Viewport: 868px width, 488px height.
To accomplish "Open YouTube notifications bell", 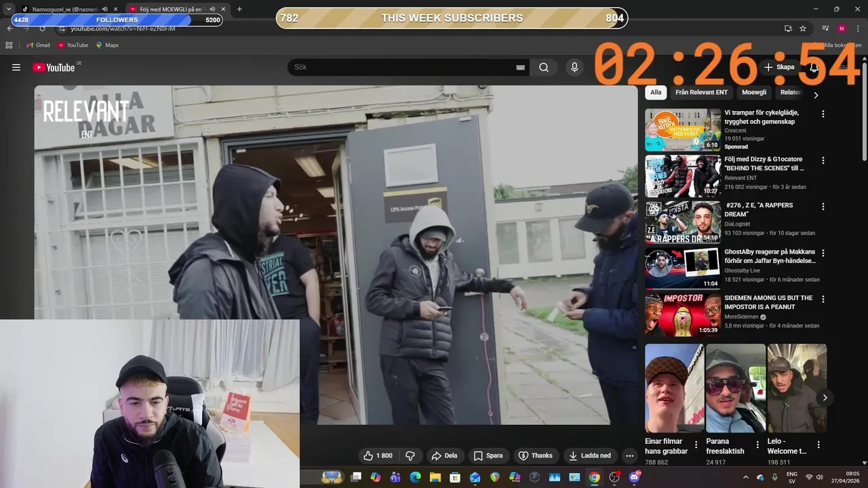I will (814, 67).
